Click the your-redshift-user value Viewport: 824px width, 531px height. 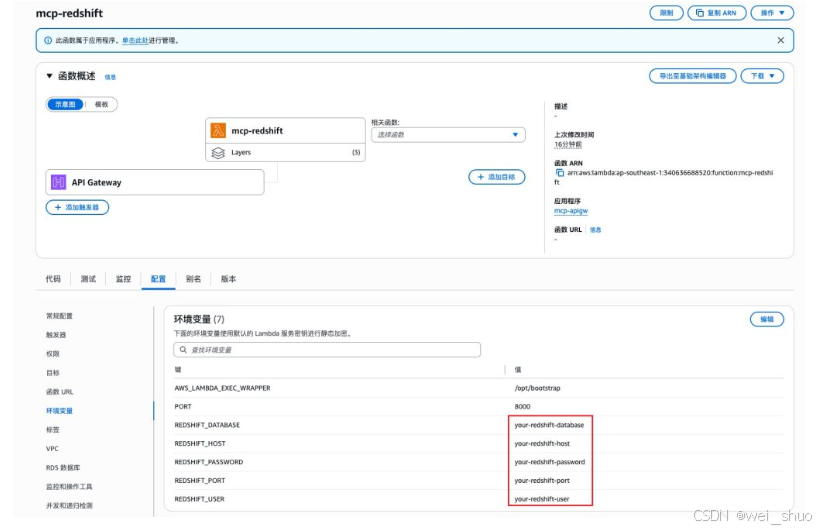point(542,499)
